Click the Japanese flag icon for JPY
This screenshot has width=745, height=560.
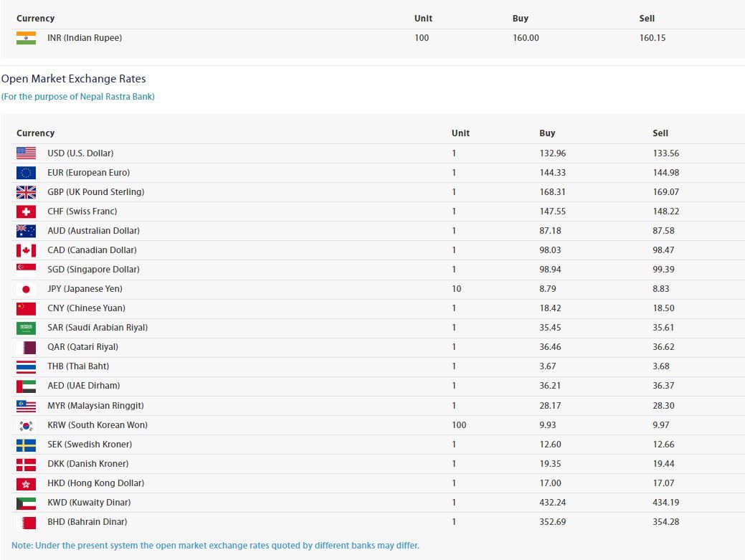[x=26, y=289]
